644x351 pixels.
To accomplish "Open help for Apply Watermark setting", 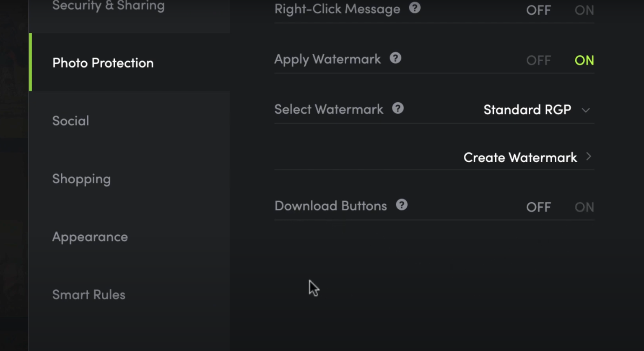I will [395, 58].
